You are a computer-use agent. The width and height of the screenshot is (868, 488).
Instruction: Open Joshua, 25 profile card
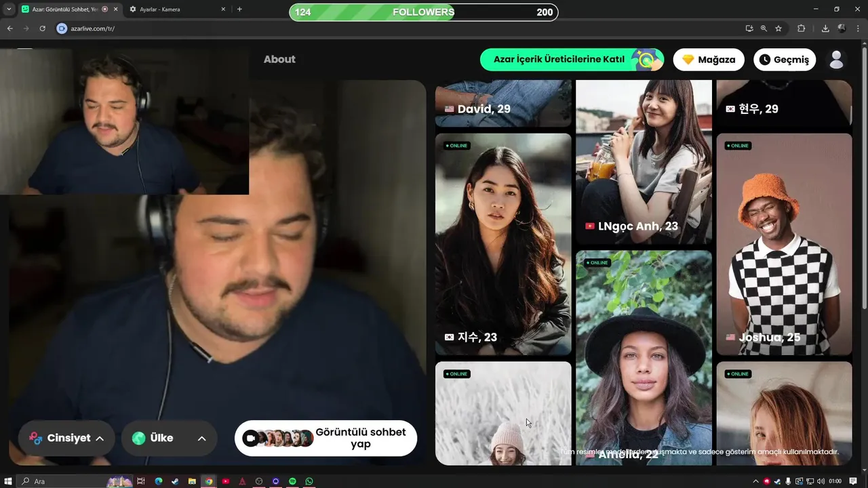coord(784,244)
